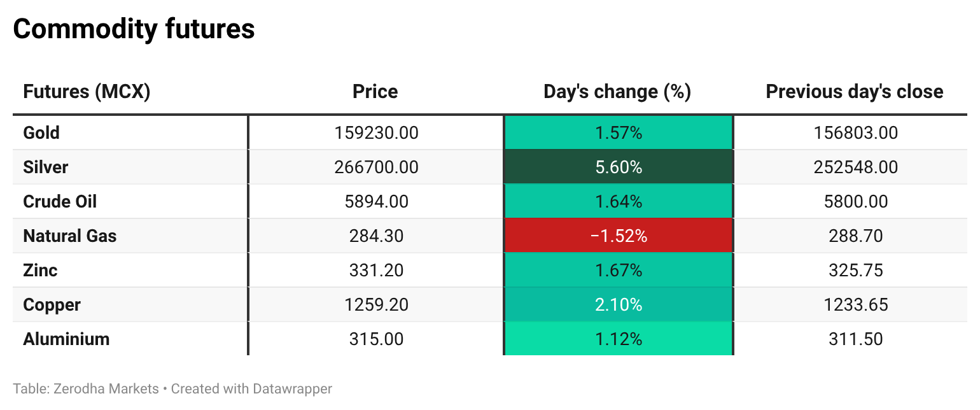The image size is (980, 410).
Task: Click the Futures (MCX) column header
Action: coord(87,92)
